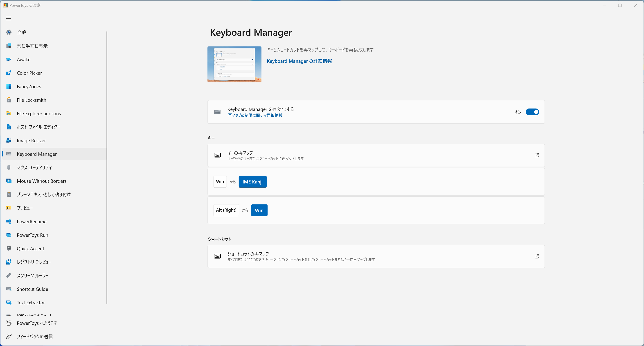Click the sidebar vertical scrollbar
Screen dimensions: 644x346
point(107,168)
